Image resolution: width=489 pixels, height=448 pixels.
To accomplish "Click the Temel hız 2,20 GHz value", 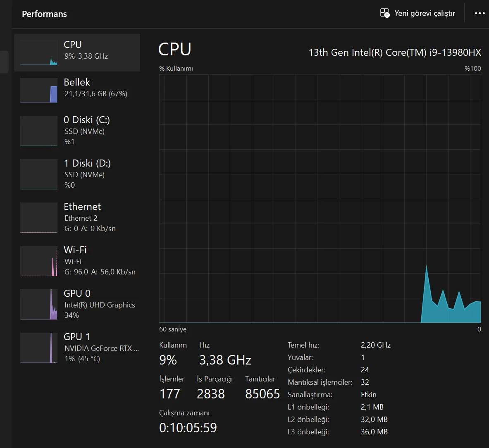I will [x=376, y=345].
